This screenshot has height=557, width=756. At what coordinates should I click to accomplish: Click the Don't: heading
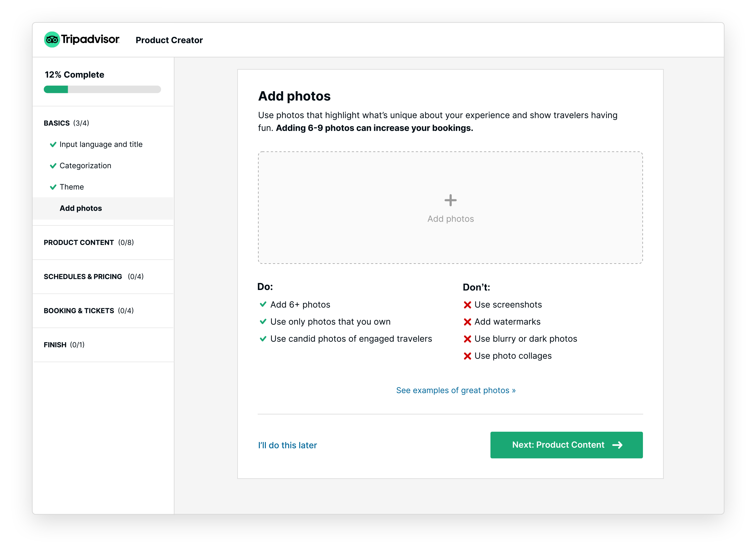(476, 287)
